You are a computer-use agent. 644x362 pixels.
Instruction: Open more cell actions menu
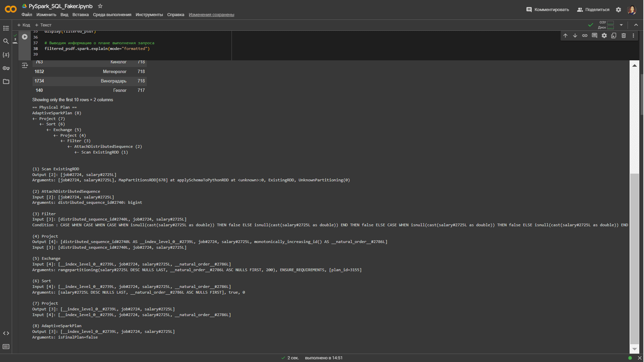coord(634,36)
